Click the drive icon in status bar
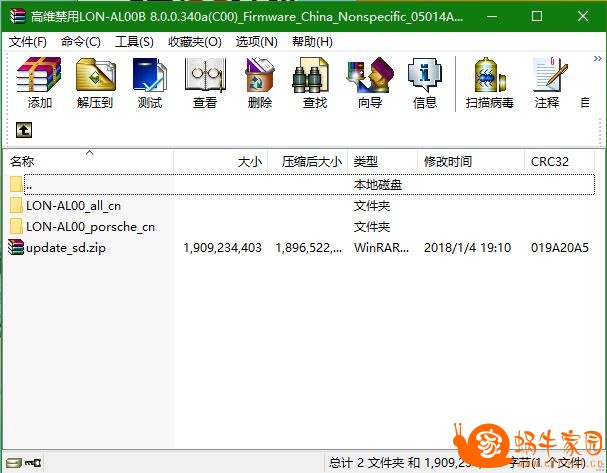This screenshot has width=607, height=473. (14, 463)
